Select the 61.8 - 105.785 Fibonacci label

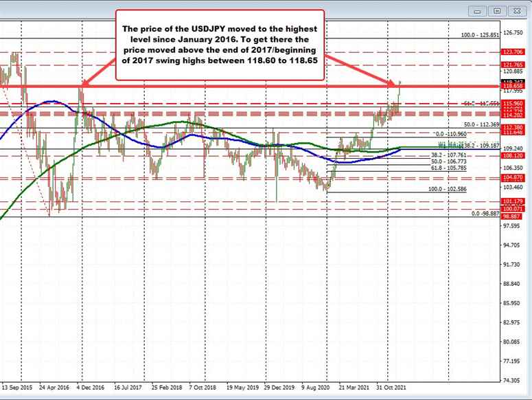click(449, 168)
